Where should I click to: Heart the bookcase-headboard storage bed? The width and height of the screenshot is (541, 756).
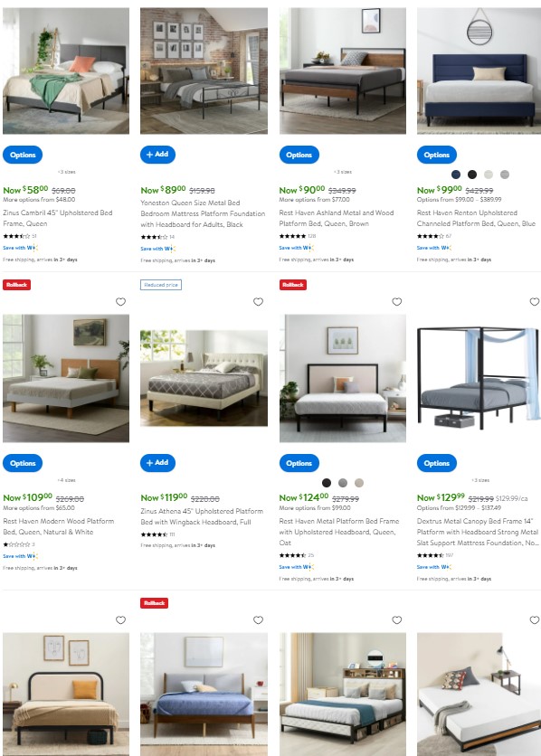pyautogui.click(x=397, y=620)
